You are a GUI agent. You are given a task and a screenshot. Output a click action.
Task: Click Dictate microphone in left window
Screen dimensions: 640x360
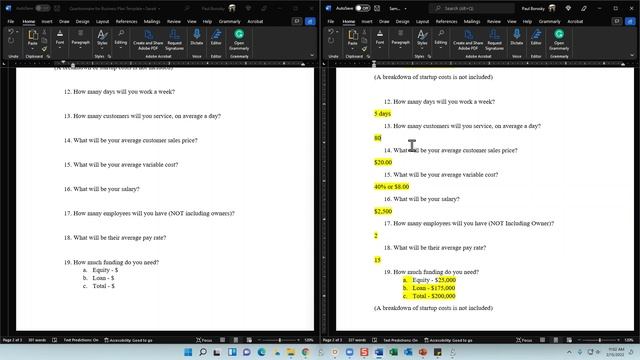tap(197, 37)
